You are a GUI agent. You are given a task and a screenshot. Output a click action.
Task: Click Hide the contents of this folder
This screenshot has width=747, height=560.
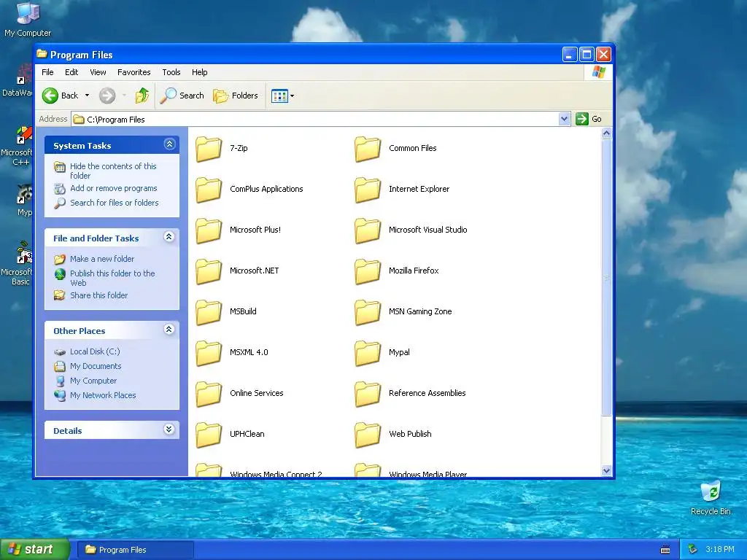(x=113, y=171)
